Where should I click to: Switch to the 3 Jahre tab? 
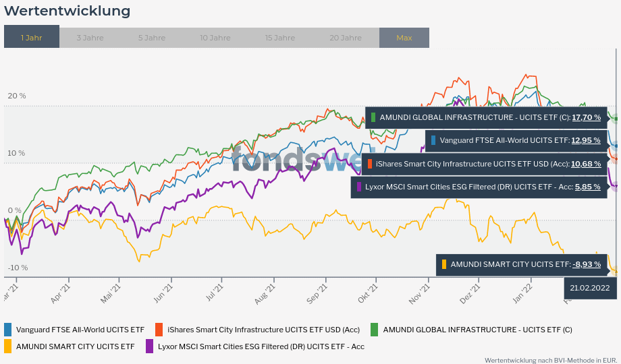90,38
